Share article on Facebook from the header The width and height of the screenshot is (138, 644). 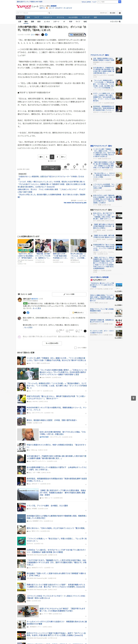pyautogui.click(x=46, y=35)
